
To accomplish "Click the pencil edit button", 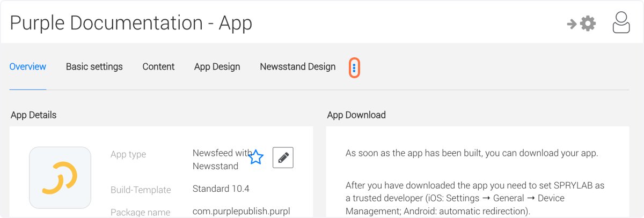I will click(283, 157).
